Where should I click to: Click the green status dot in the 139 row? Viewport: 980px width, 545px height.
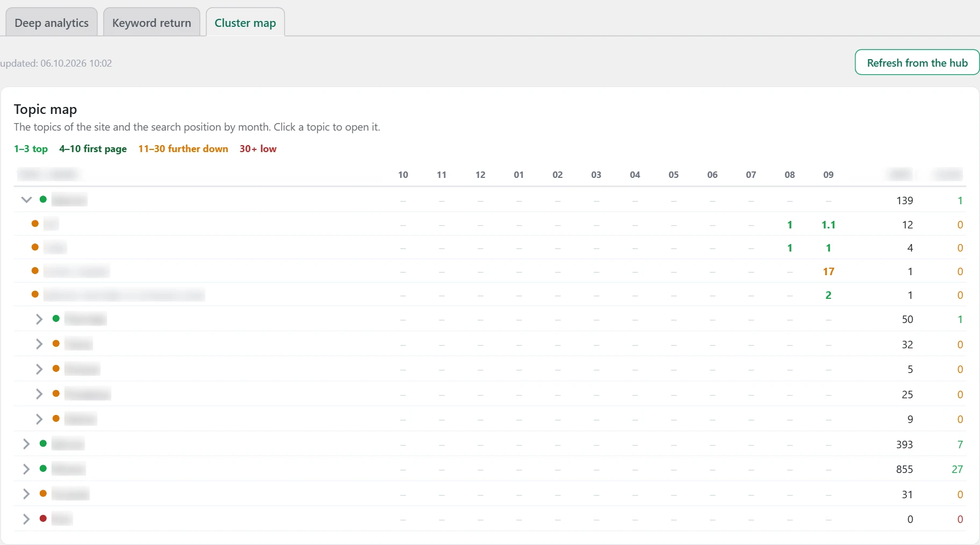tap(43, 199)
